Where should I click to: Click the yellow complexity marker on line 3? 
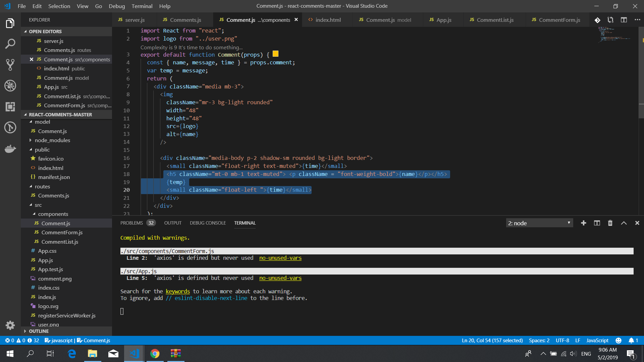[x=275, y=54]
